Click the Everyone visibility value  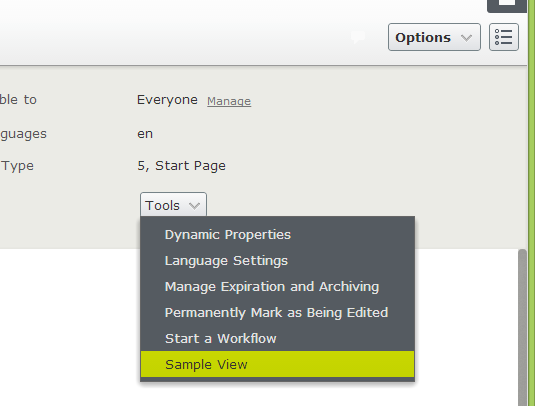point(167,100)
